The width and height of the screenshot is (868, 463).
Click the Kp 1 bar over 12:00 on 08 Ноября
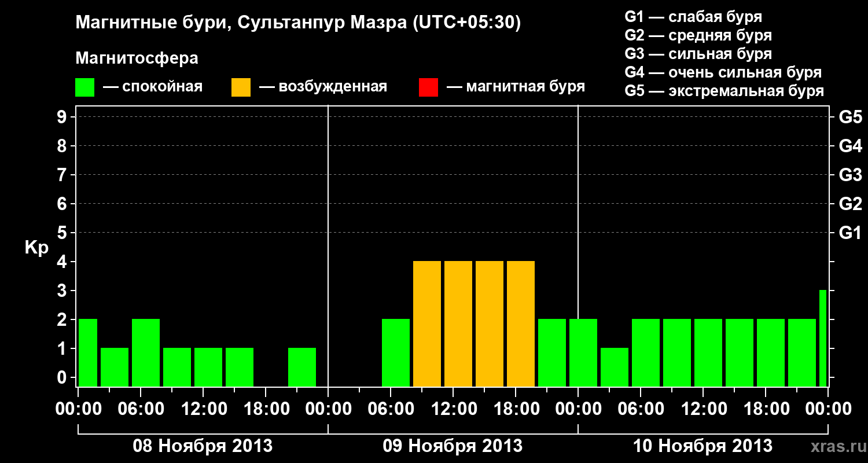[208, 367]
